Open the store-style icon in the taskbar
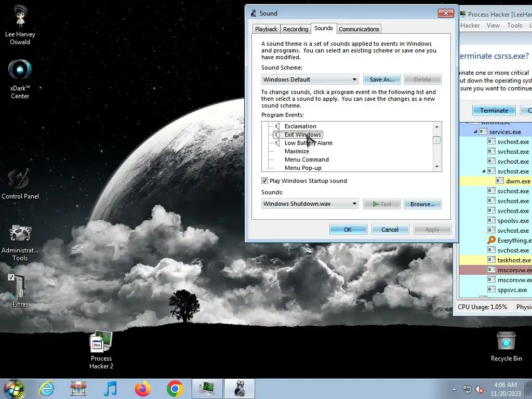 tap(78, 389)
